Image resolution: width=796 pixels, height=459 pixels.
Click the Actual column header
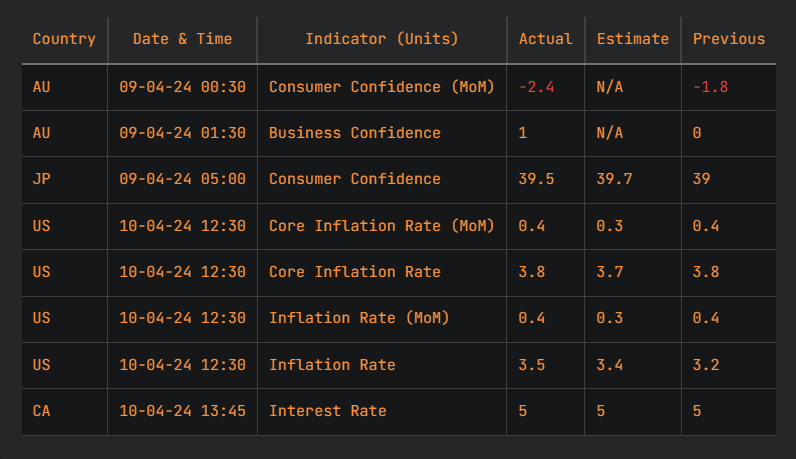[x=546, y=39]
